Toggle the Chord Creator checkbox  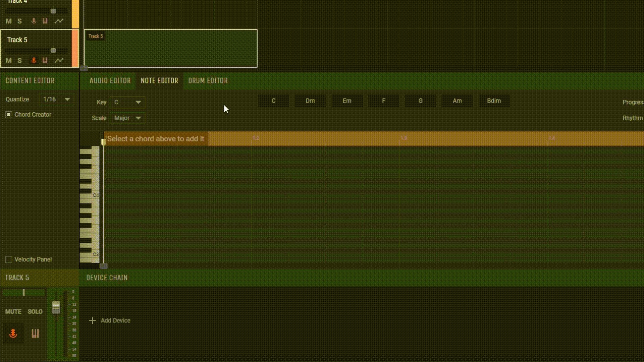(x=8, y=114)
